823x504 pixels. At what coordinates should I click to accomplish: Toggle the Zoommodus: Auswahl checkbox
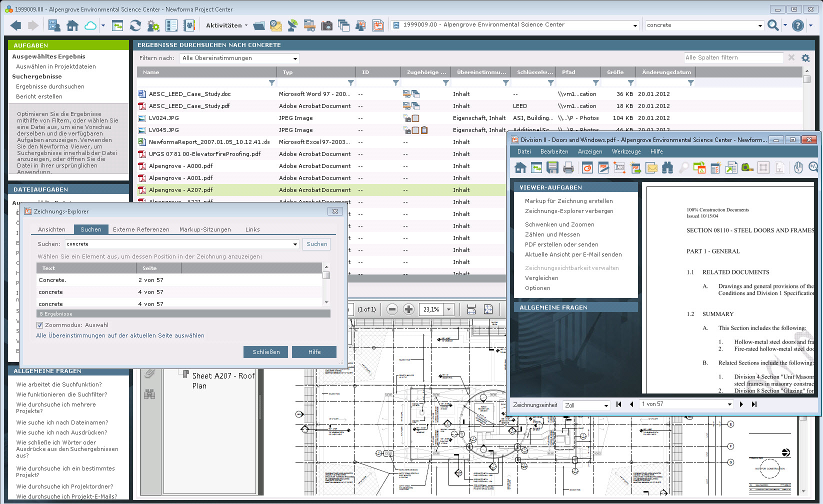coord(40,325)
